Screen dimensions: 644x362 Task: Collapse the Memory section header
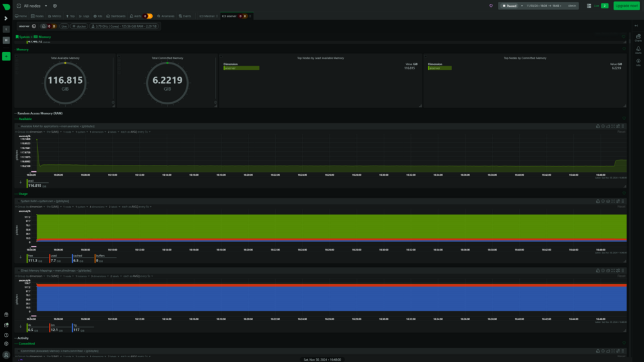tap(22, 50)
